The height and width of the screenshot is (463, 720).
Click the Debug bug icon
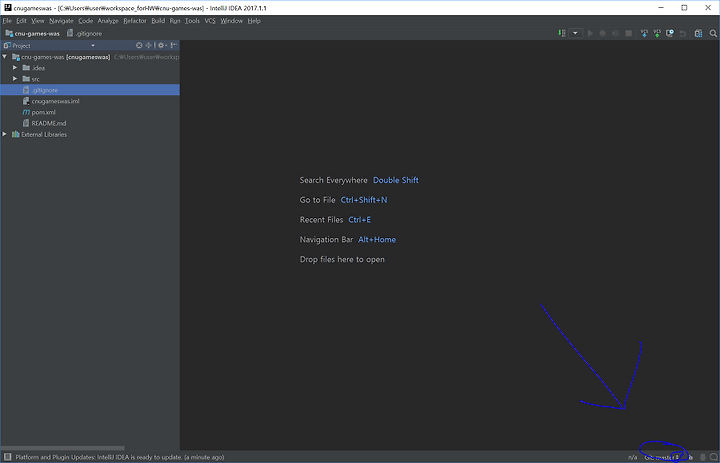(603, 33)
